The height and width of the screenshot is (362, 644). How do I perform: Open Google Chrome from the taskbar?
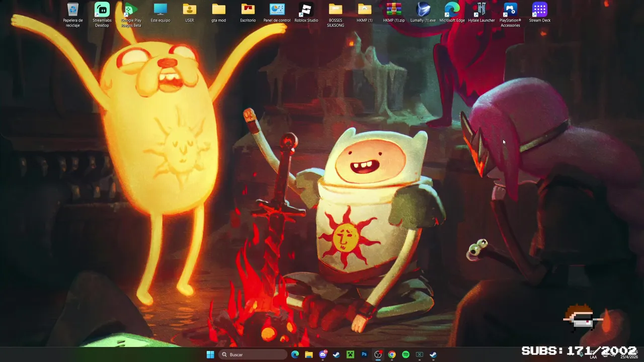point(392,354)
